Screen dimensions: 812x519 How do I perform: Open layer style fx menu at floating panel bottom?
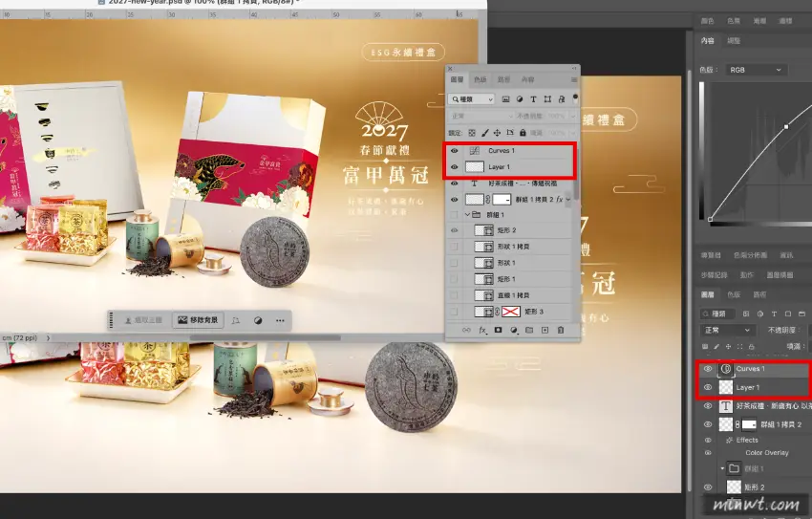point(482,330)
